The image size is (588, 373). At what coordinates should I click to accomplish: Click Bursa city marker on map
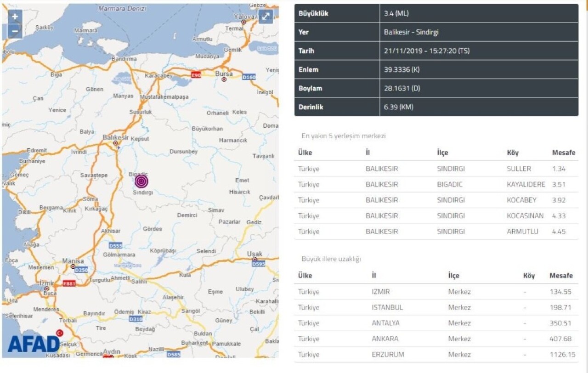(x=224, y=79)
